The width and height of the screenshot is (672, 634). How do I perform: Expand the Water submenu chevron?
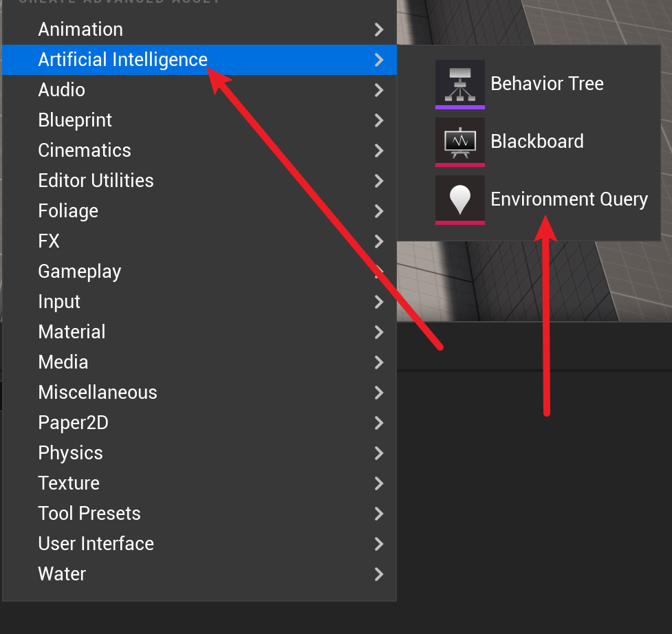tap(379, 574)
